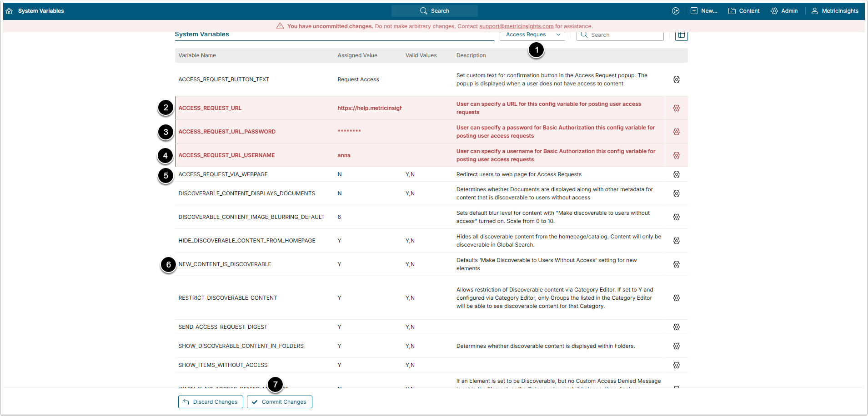Open the MetricInsights user menu
Viewport: 868px width, 416px height.
(x=835, y=11)
